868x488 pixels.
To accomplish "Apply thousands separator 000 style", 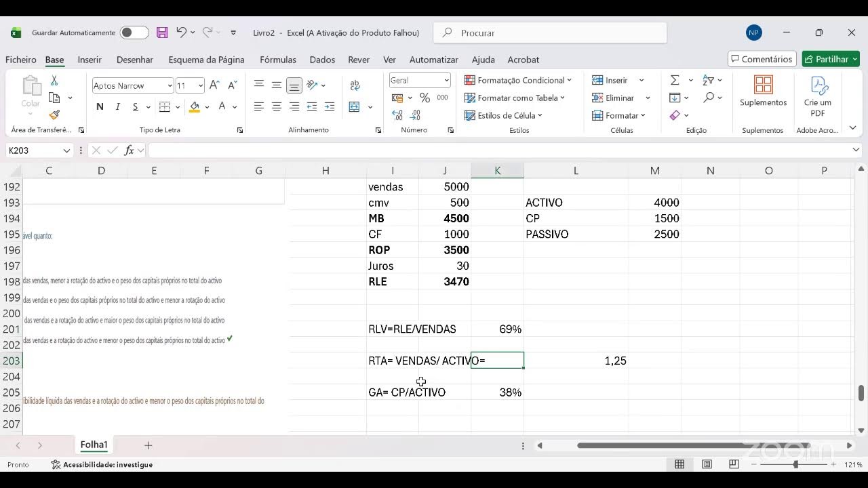I will coord(442,98).
